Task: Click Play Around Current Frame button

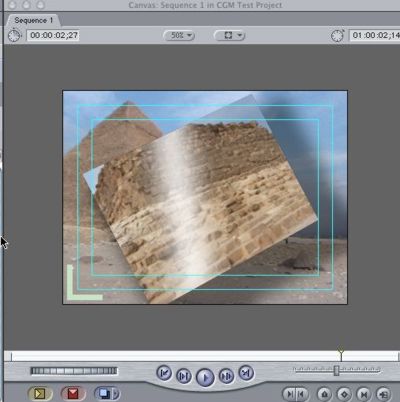Action: coord(226,376)
